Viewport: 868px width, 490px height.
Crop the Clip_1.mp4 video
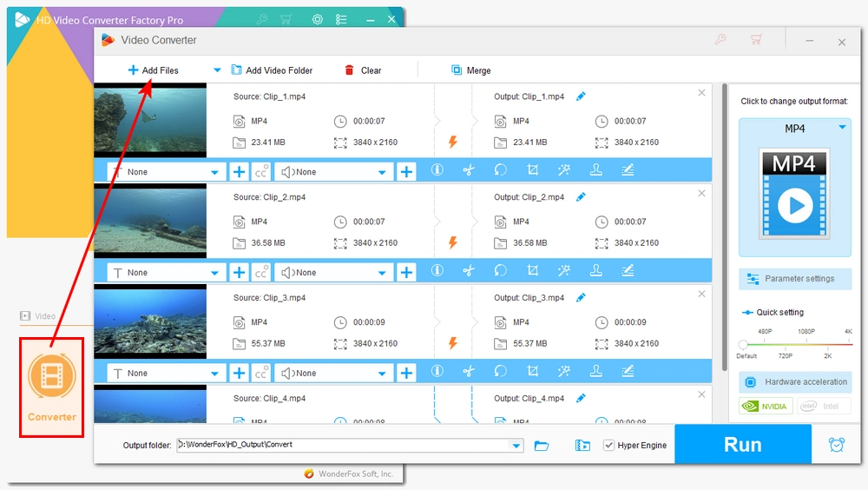pos(533,169)
